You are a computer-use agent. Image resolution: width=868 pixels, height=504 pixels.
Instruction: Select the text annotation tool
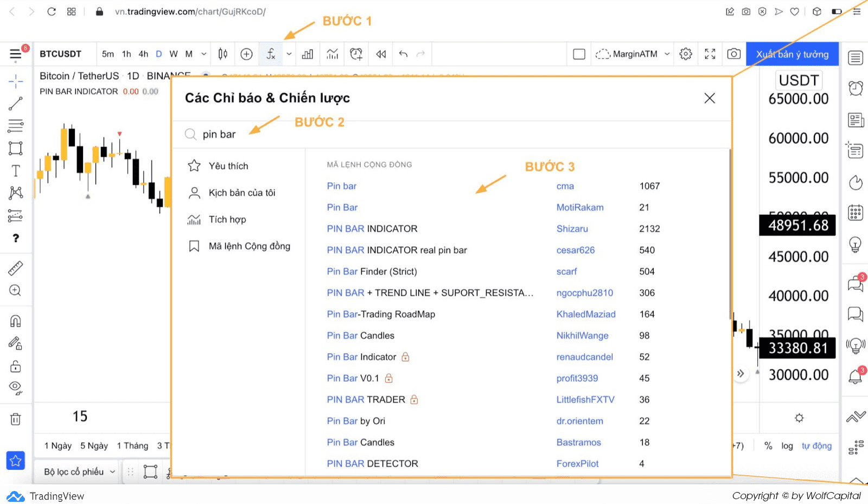[x=16, y=171]
